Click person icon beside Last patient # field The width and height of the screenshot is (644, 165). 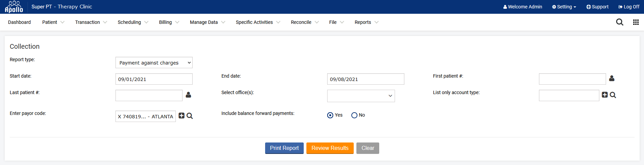tap(188, 95)
